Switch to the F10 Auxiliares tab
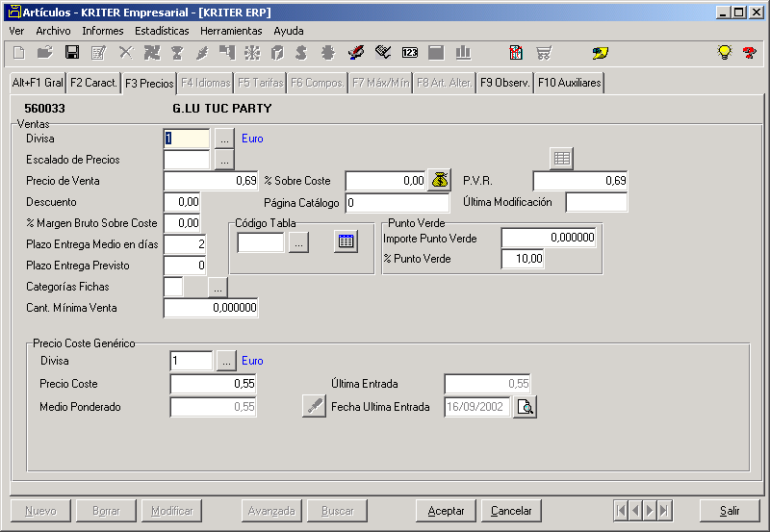This screenshot has width=770, height=532. click(569, 83)
